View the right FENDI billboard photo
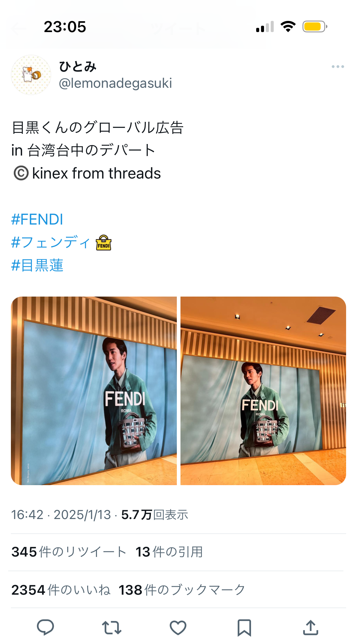This screenshot has height=644, width=357. coord(263,391)
